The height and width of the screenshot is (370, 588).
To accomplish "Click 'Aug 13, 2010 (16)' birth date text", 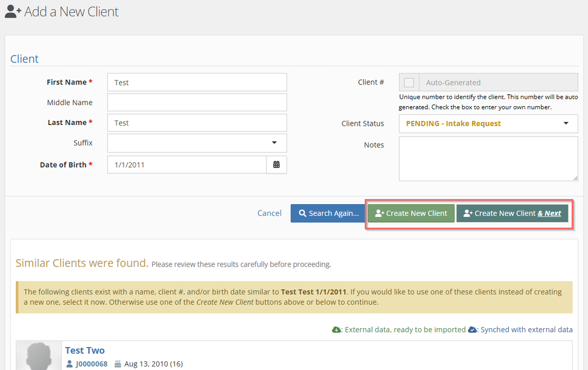I will click(153, 364).
